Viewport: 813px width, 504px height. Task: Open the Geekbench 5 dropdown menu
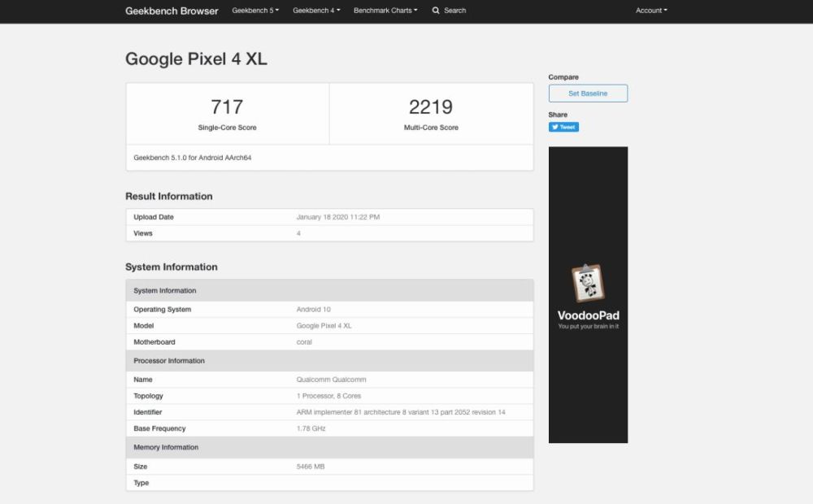(255, 11)
